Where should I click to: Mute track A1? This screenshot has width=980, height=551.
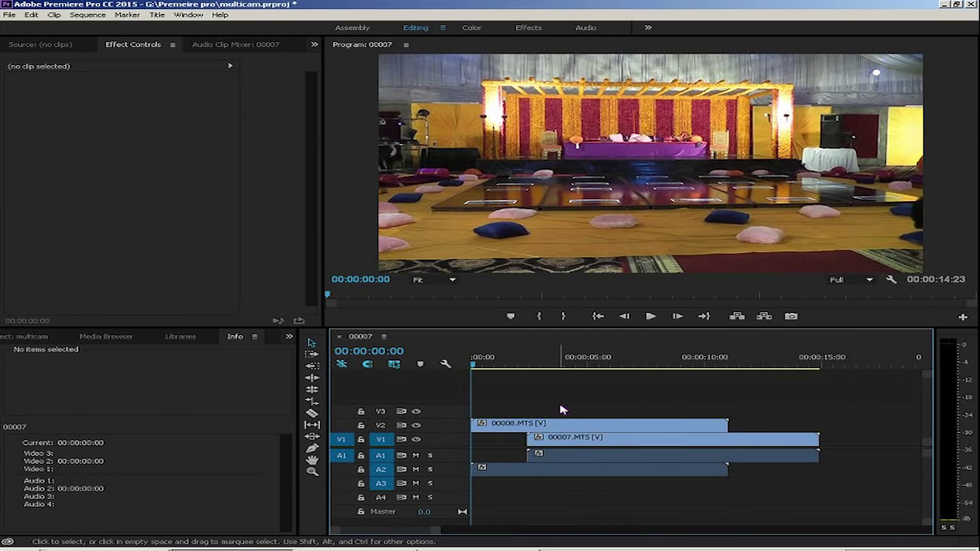click(x=416, y=455)
